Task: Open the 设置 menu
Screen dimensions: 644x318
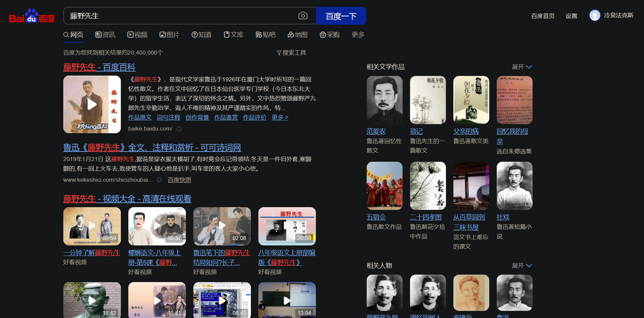Action: [x=571, y=16]
